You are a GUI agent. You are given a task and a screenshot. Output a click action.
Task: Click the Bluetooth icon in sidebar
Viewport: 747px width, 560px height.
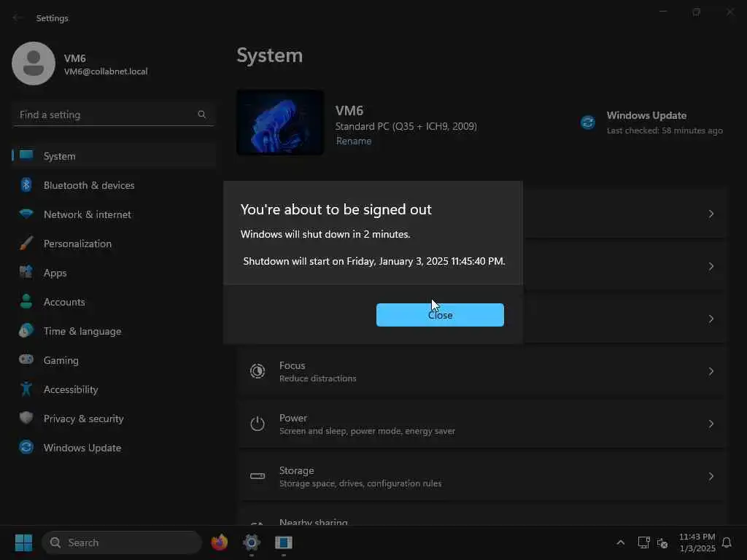26,184
